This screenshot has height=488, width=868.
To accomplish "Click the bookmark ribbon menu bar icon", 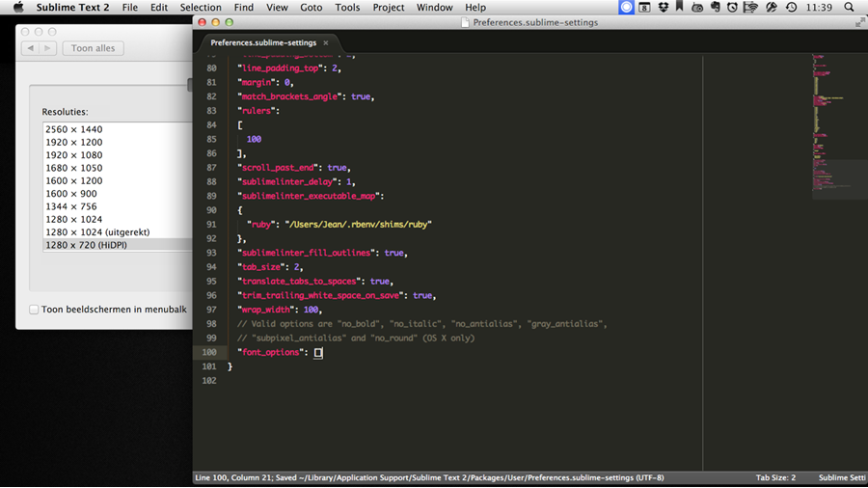I will [x=679, y=7].
